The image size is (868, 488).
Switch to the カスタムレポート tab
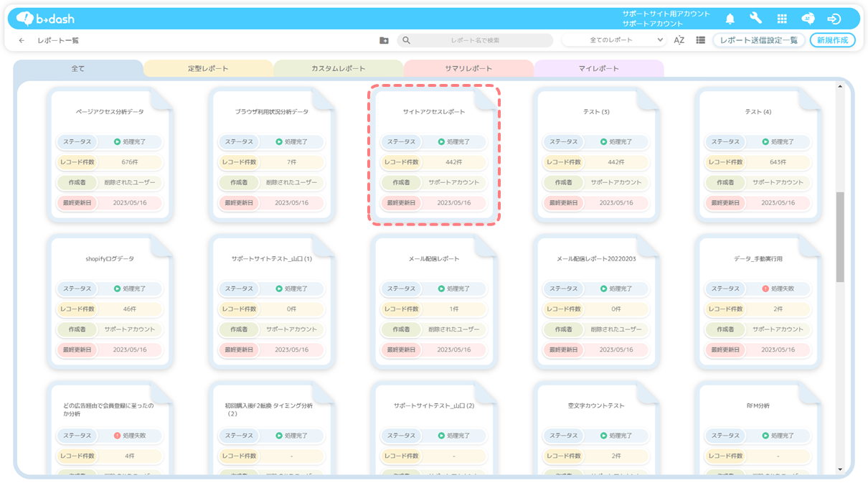338,69
